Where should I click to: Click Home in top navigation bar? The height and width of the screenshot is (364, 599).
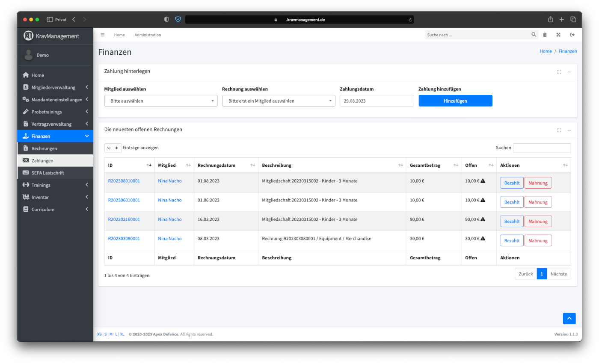[119, 35]
